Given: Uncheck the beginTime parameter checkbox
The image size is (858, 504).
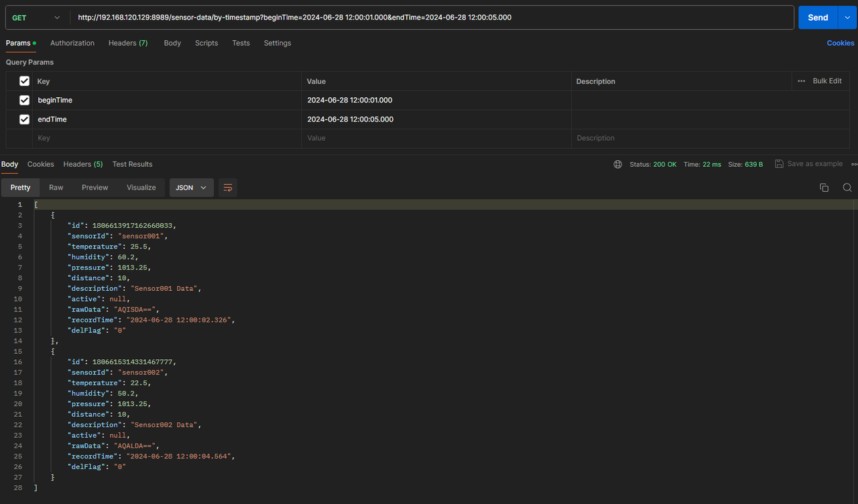Looking at the screenshot, I should [x=25, y=100].
